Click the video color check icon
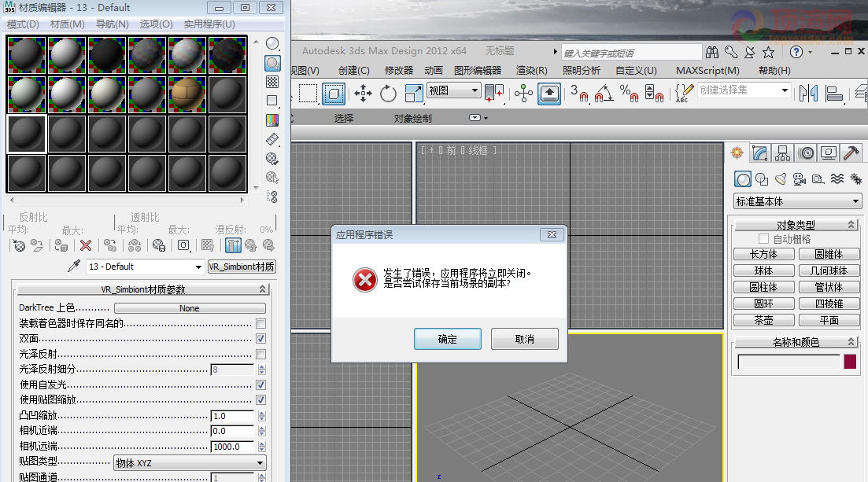This screenshot has width=868, height=482. pos(272,120)
